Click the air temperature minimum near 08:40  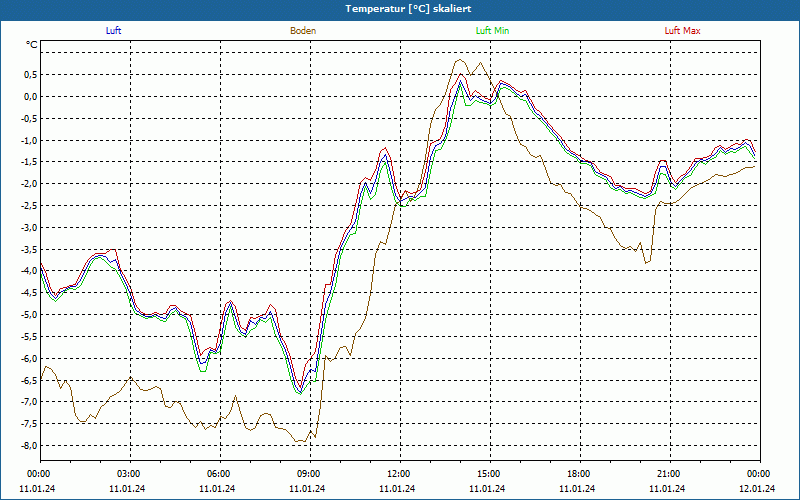(x=300, y=392)
